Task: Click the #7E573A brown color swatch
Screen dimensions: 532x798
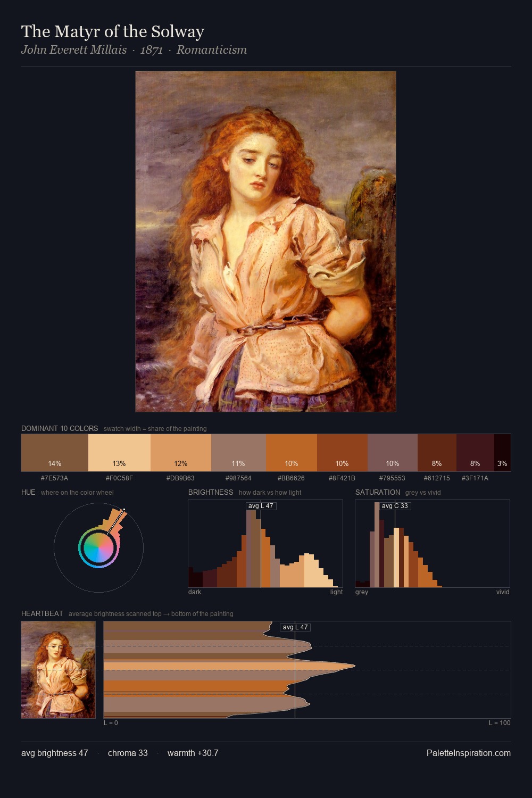Action: pyautogui.click(x=55, y=453)
